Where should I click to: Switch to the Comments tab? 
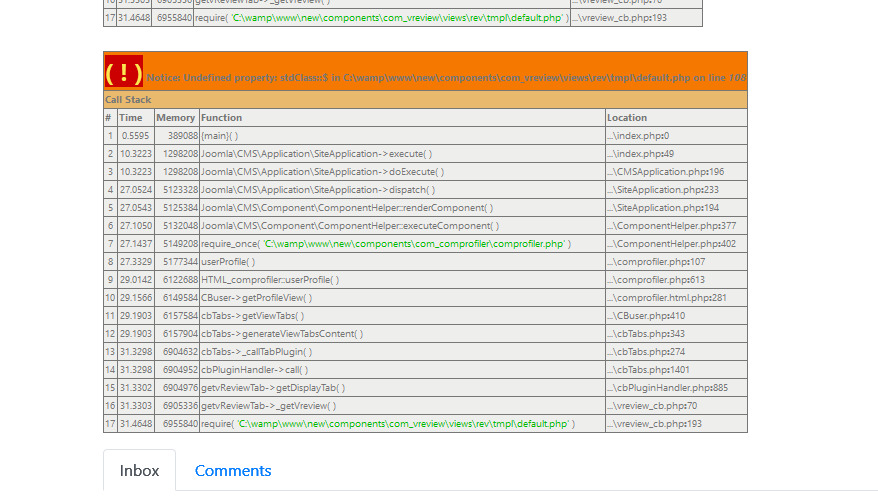[232, 470]
